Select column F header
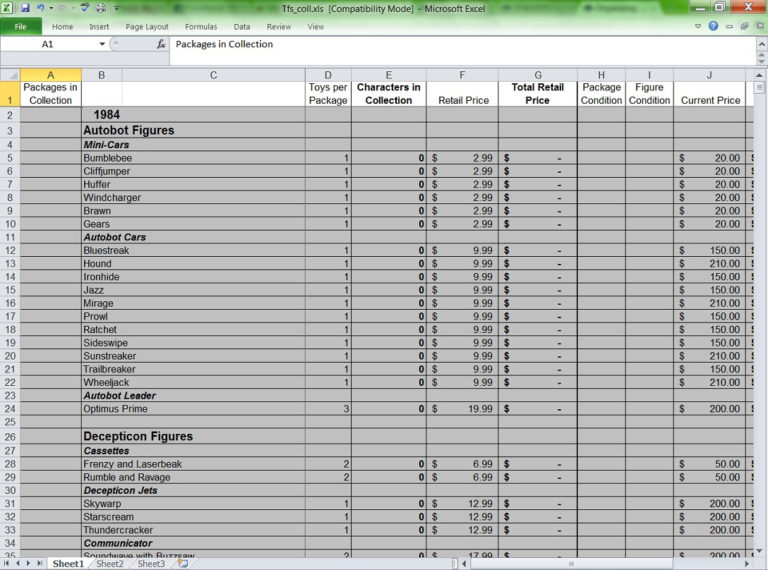This screenshot has width=768, height=570. pos(462,75)
